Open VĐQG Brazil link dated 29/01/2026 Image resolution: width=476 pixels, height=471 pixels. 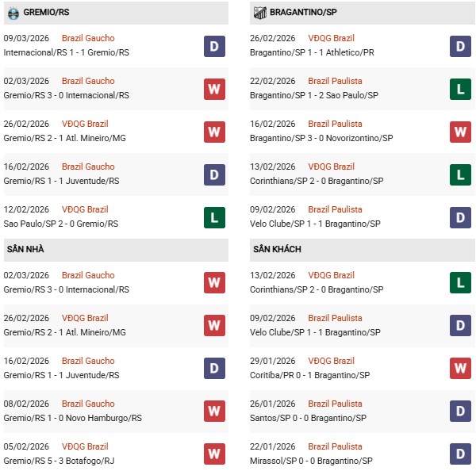click(331, 361)
